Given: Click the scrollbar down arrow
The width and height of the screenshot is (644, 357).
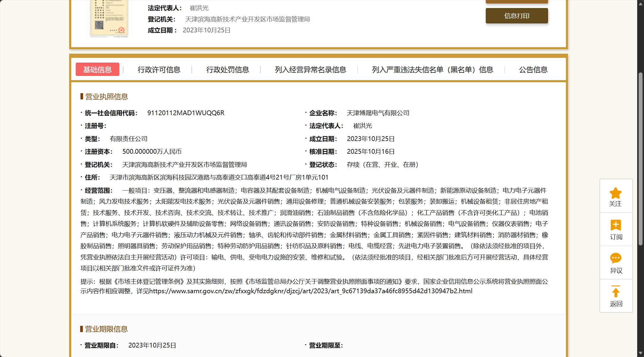Looking at the screenshot, I should click(640, 353).
